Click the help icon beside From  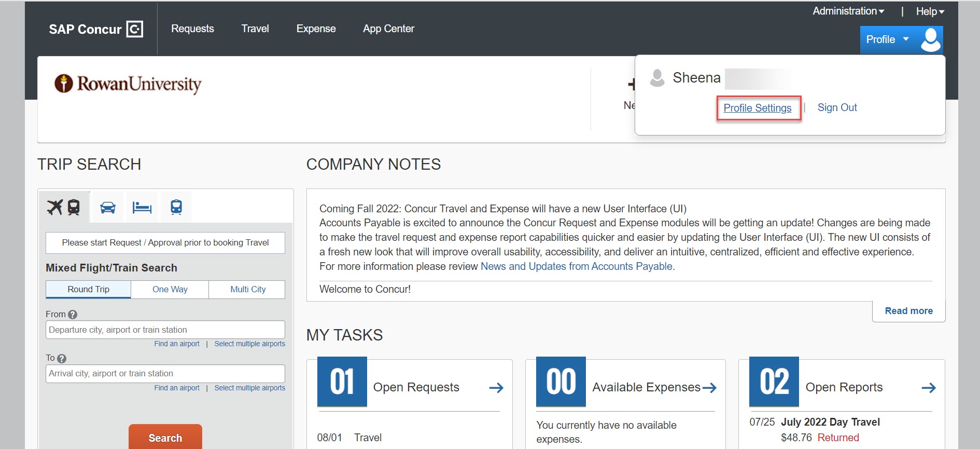(73, 315)
